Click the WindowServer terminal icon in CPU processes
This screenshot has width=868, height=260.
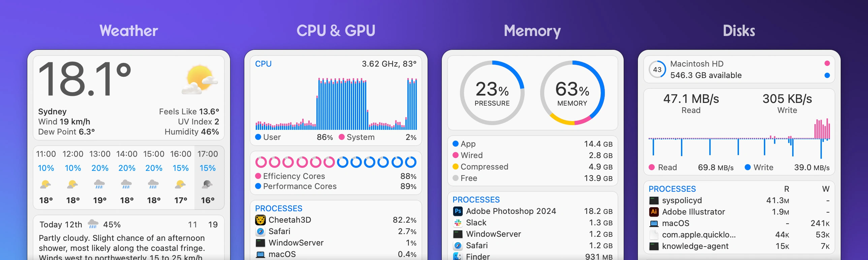[x=259, y=243]
